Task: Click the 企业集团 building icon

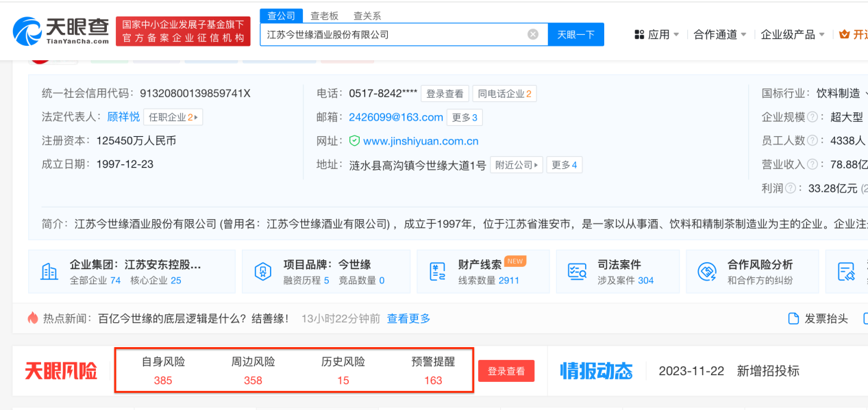Action: click(49, 272)
